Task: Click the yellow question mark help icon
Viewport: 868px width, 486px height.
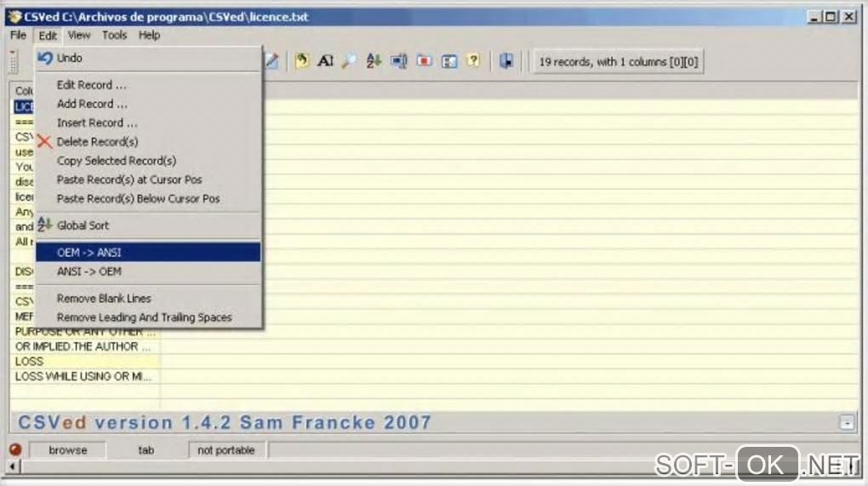Action: click(x=473, y=60)
